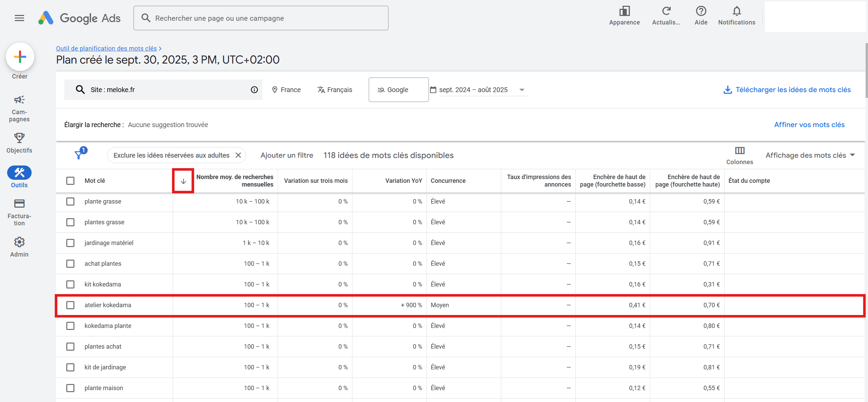Tick the checkbox for atelier kokedama
Viewport: 868px width, 402px height.
(x=70, y=305)
